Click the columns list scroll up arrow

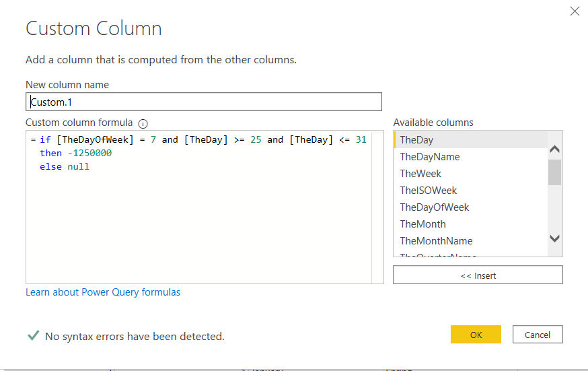coord(554,149)
